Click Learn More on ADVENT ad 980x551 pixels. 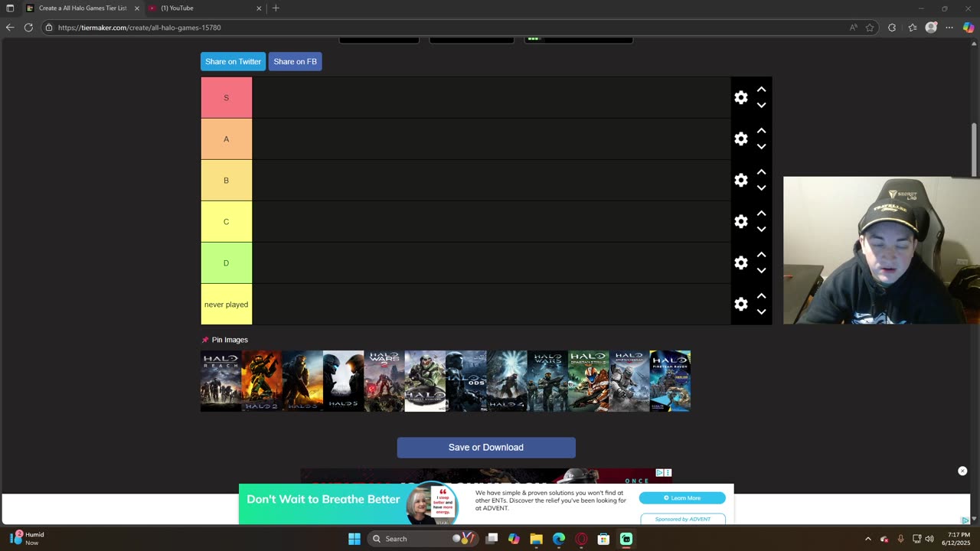[682, 498]
